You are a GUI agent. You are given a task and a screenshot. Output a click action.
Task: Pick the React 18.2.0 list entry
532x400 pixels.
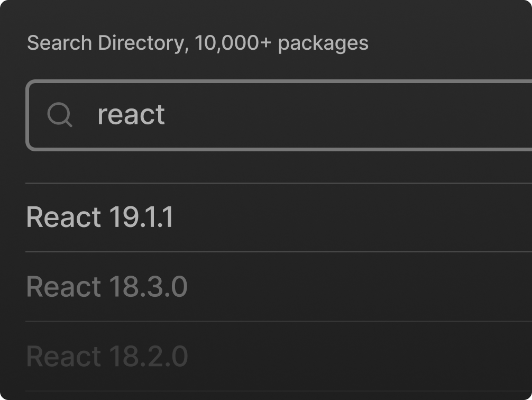pyautogui.click(x=107, y=356)
